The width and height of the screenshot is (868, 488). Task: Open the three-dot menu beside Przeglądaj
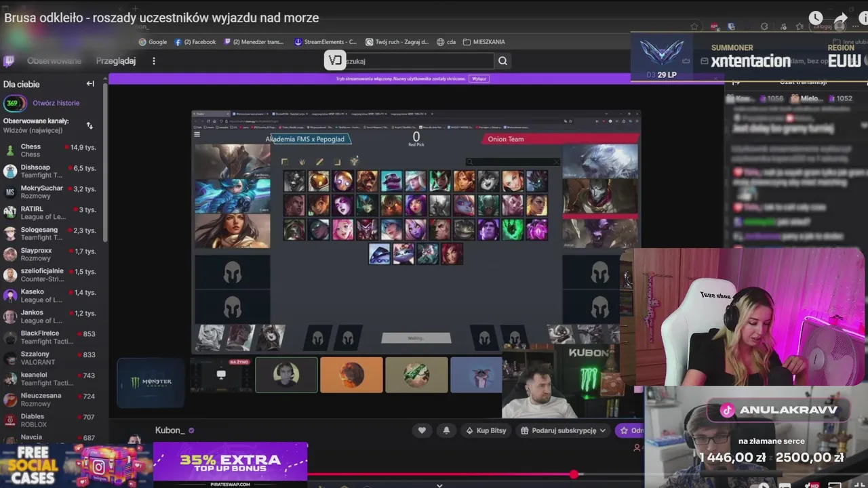click(x=154, y=61)
